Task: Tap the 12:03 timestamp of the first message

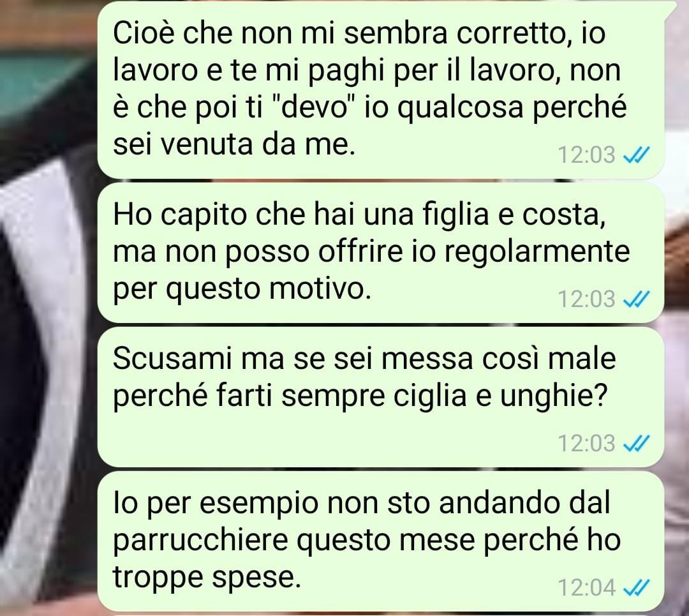Action: (586, 154)
